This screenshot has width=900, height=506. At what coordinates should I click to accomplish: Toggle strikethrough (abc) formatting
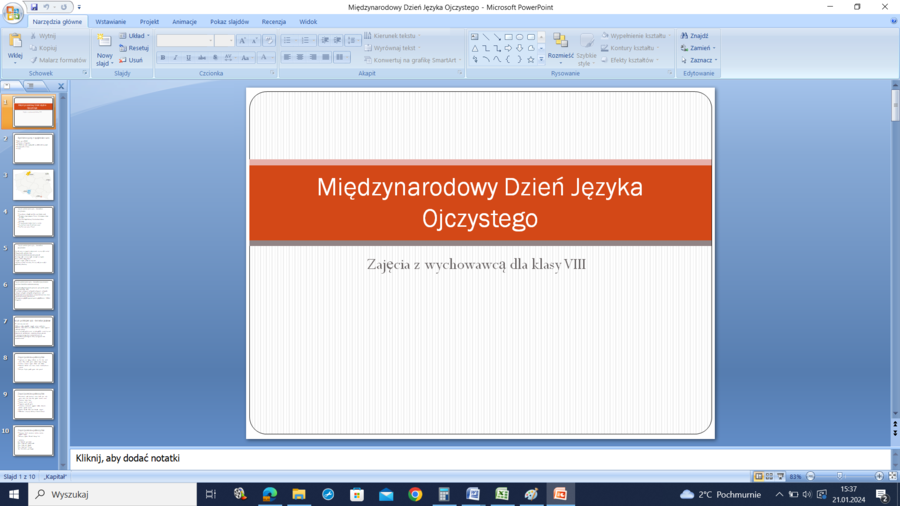(x=201, y=57)
